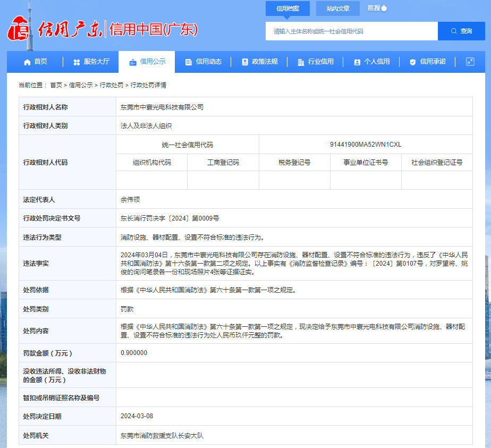Click the 信用广东 red logo emblem
The image size is (491, 448).
pos(18,29)
